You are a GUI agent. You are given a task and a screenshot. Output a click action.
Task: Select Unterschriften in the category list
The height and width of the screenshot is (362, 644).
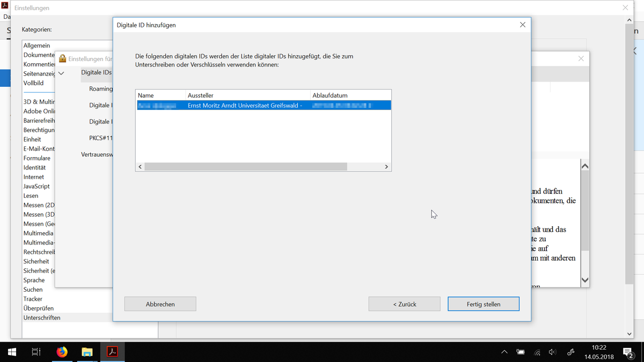click(x=42, y=317)
